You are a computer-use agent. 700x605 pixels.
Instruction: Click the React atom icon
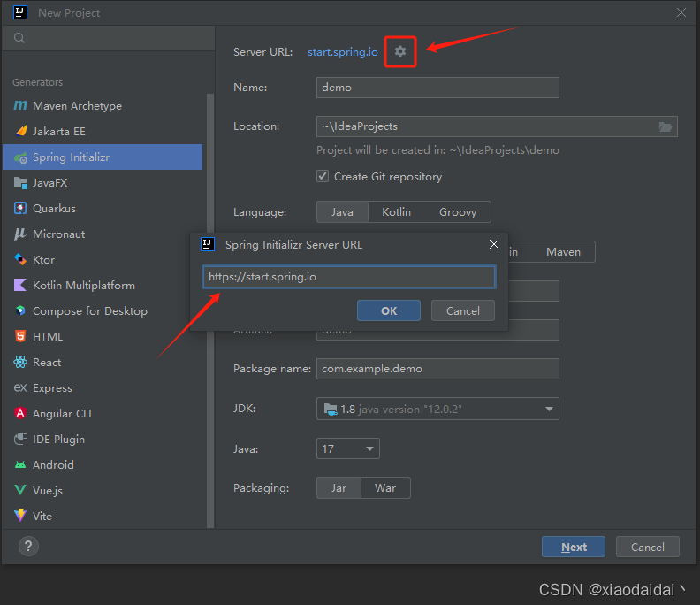point(20,362)
